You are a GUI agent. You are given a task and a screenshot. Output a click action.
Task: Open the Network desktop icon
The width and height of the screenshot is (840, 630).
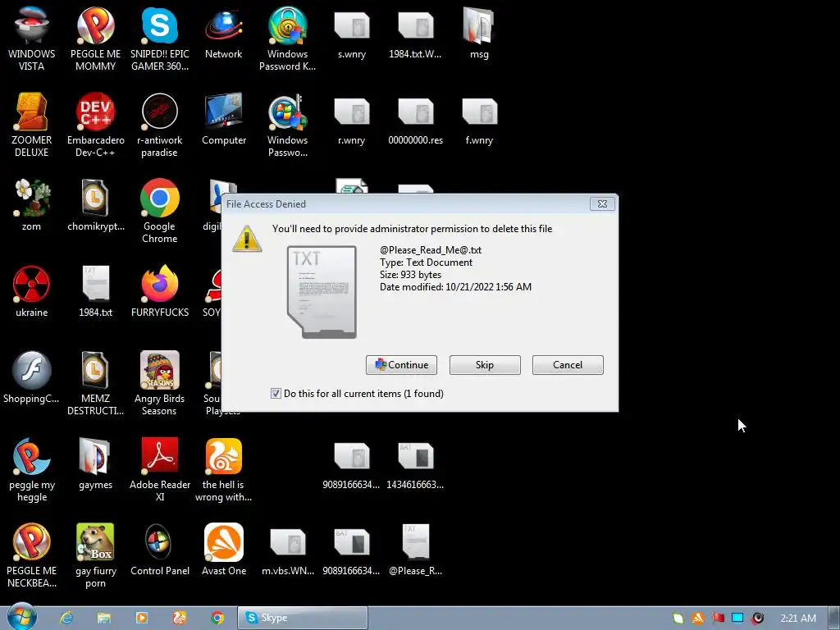coord(223,33)
